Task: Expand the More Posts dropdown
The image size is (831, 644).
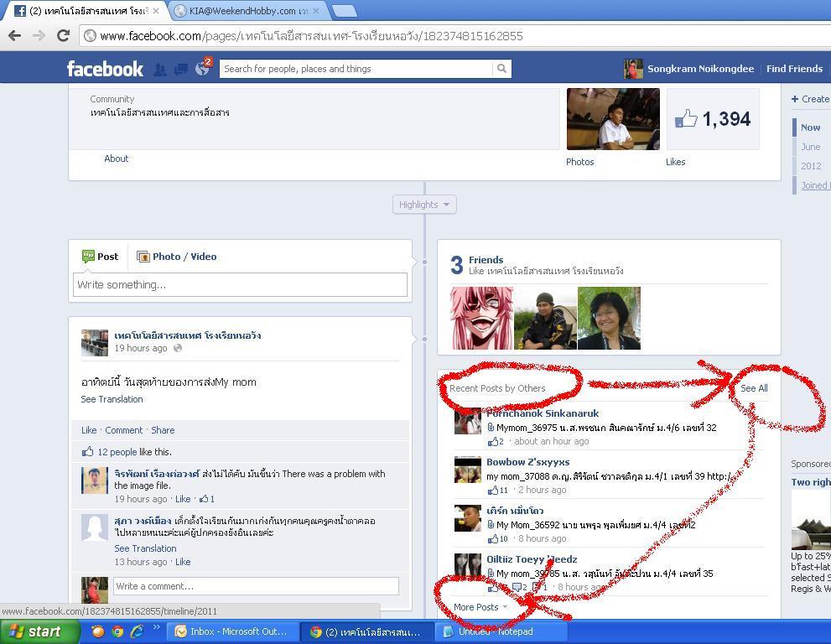Action: 480,607
